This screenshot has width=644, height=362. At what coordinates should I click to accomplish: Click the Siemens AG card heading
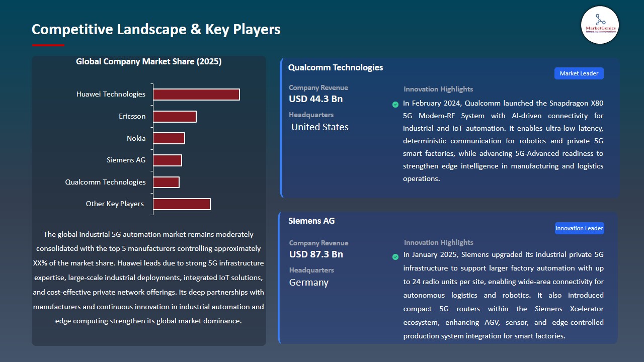pos(311,221)
